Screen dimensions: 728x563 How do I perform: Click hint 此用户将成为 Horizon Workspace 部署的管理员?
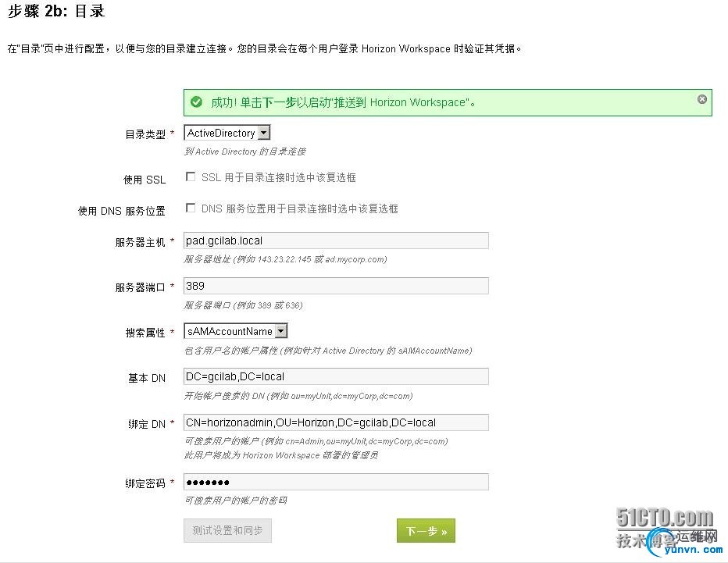point(281,455)
